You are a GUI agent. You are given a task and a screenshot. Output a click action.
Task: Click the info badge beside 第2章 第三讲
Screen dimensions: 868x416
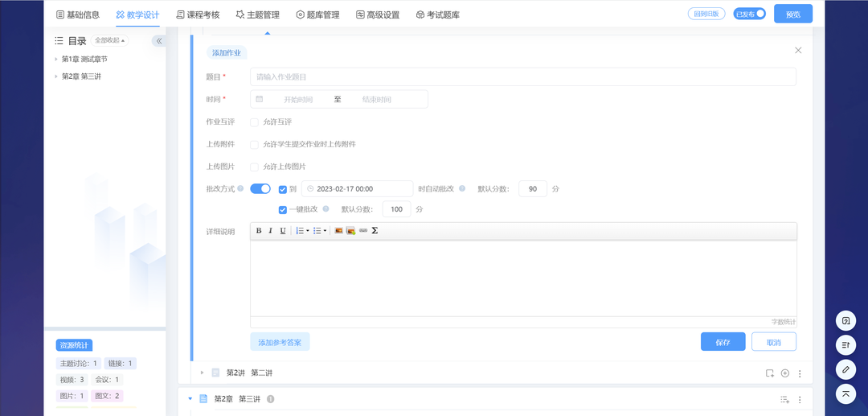[271, 399]
